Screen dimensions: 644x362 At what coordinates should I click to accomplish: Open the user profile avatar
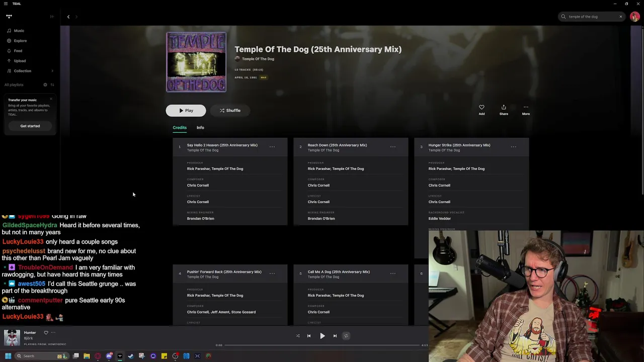point(634,17)
